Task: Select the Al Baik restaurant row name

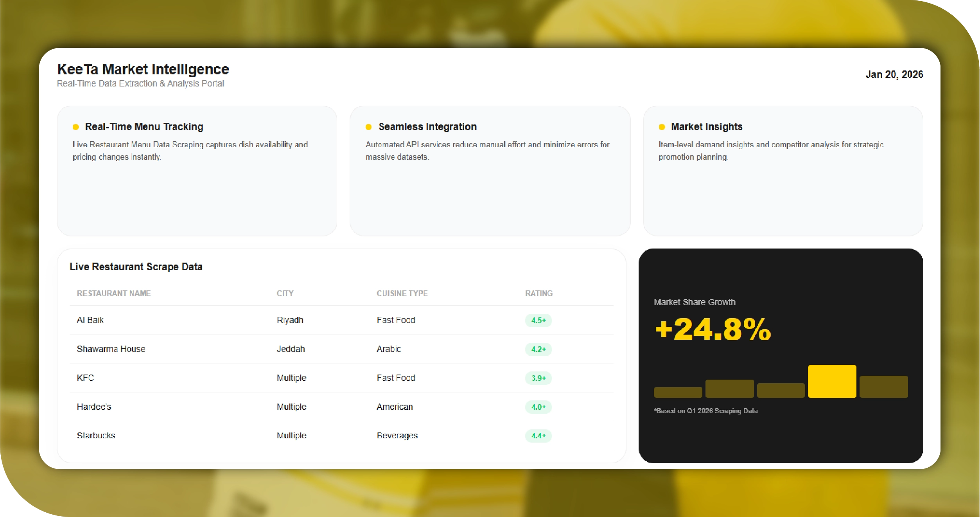Action: [x=90, y=320]
